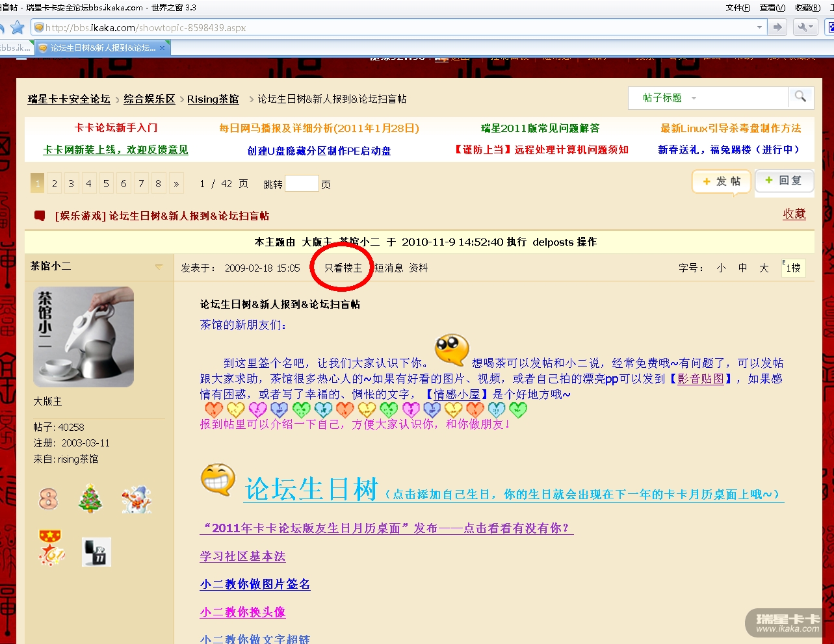Open the 瑞星卡卡安全论坛 breadcrumb link
The image size is (834, 644).
[69, 99]
